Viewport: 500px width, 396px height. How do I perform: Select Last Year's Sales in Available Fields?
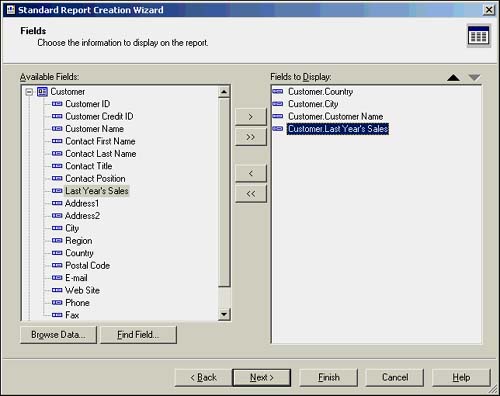click(97, 191)
